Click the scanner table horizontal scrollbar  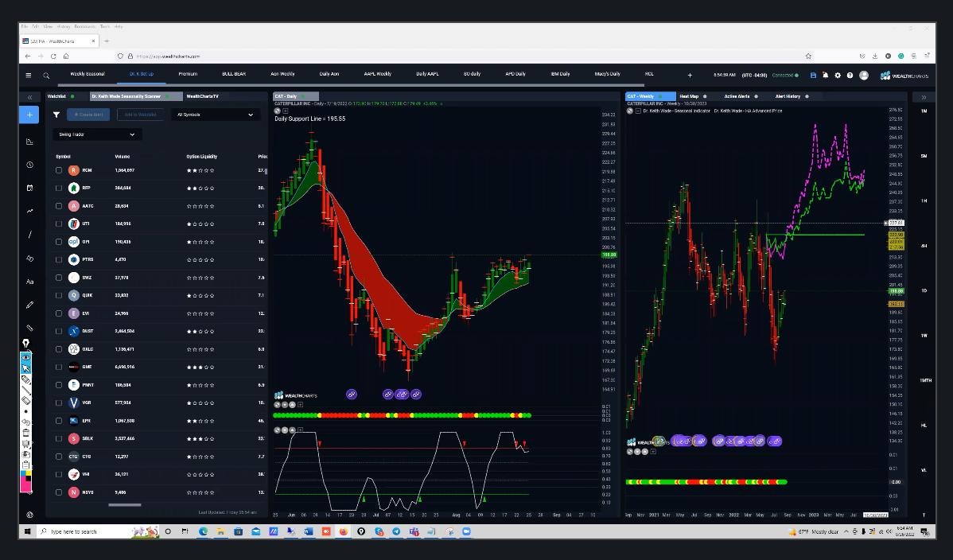coord(125,504)
